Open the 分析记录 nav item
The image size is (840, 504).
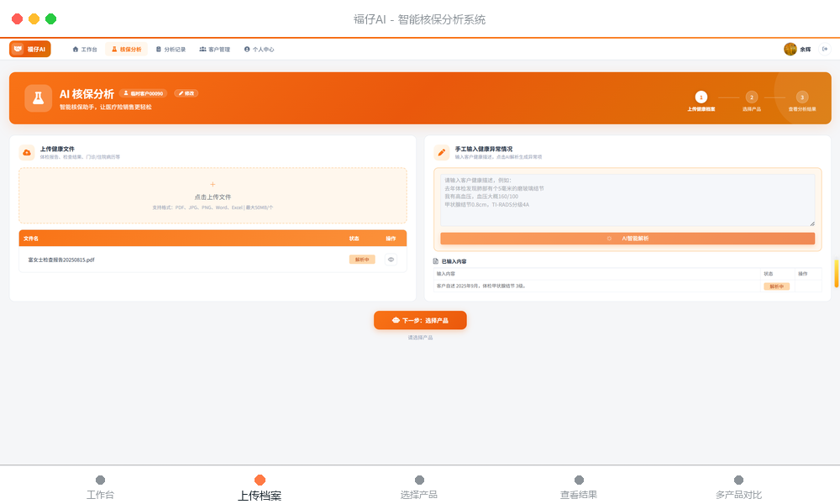point(171,50)
